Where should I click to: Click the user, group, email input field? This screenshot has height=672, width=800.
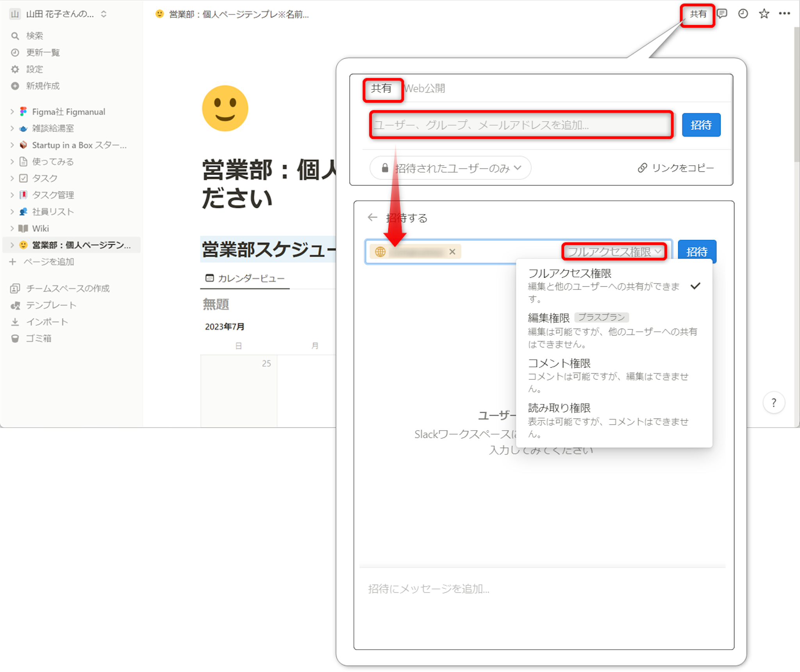521,125
